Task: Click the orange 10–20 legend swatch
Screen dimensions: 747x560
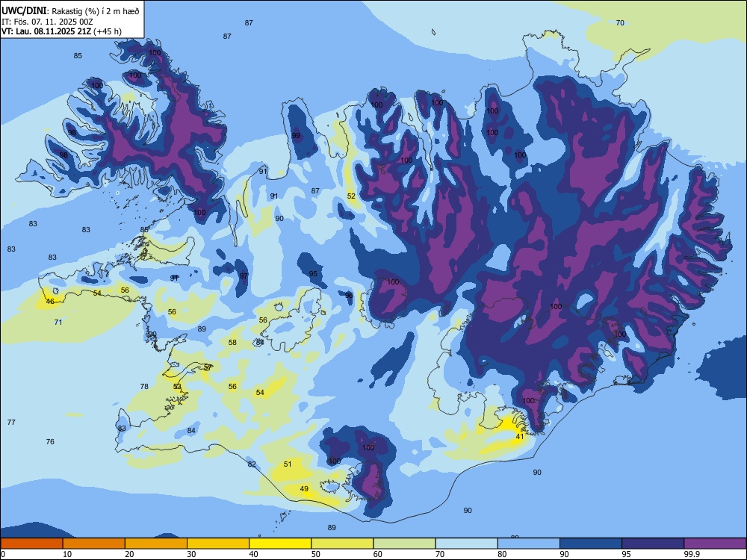Action: [x=94, y=544]
